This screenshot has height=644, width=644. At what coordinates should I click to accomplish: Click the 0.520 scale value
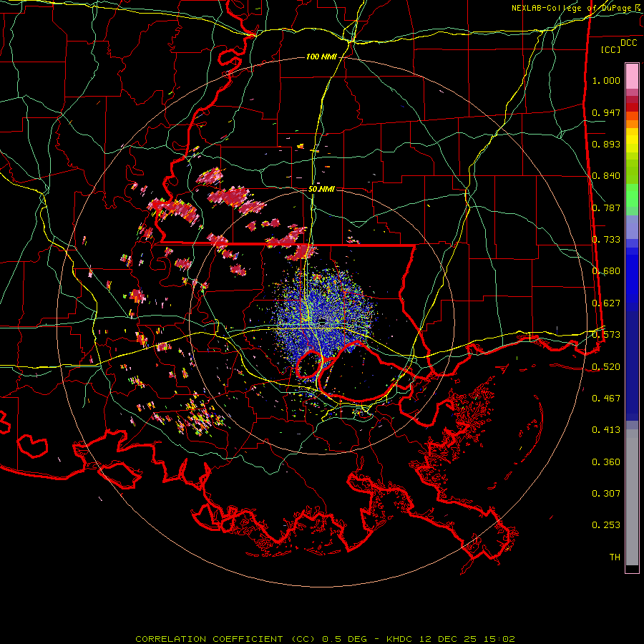[606, 366]
